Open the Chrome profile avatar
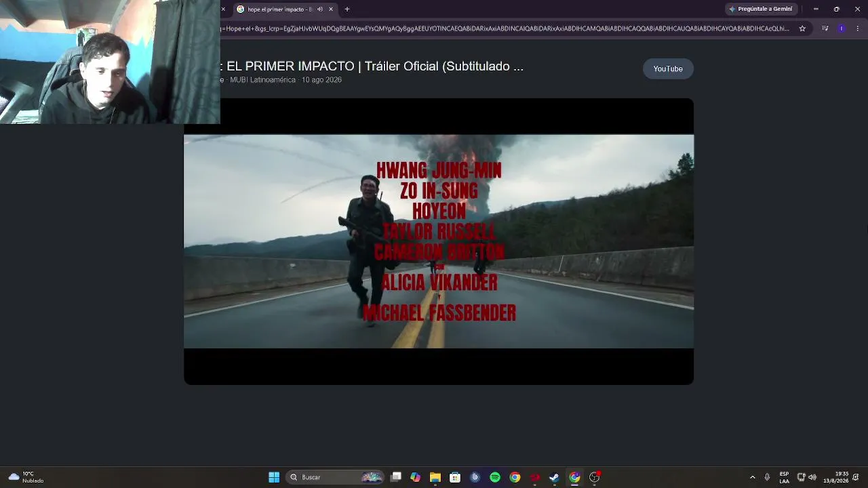The width and height of the screenshot is (868, 488). 842,28
